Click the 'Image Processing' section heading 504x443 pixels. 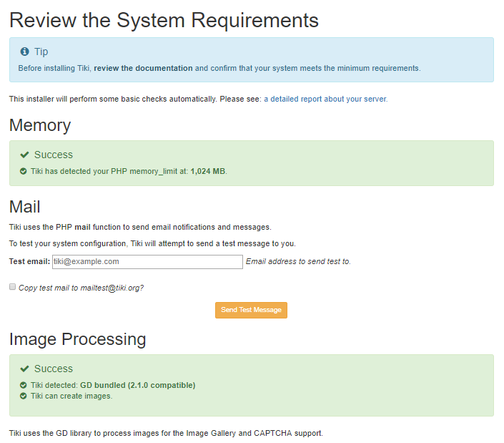(x=77, y=339)
